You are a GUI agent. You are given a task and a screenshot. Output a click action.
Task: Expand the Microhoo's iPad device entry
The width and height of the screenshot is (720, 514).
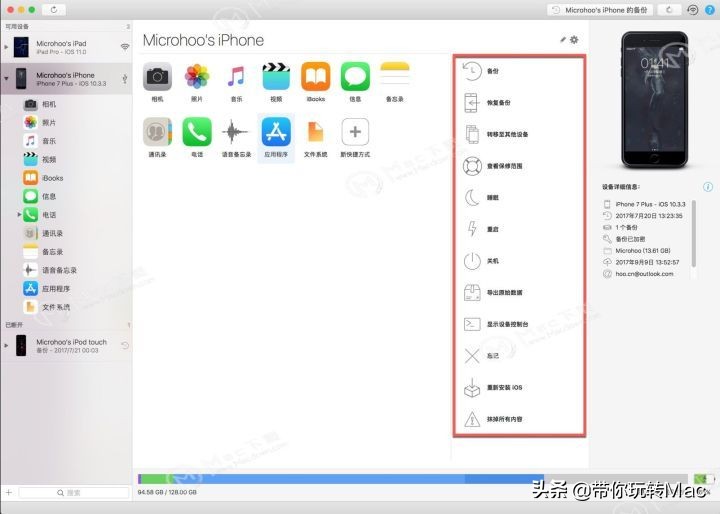click(x=6, y=47)
